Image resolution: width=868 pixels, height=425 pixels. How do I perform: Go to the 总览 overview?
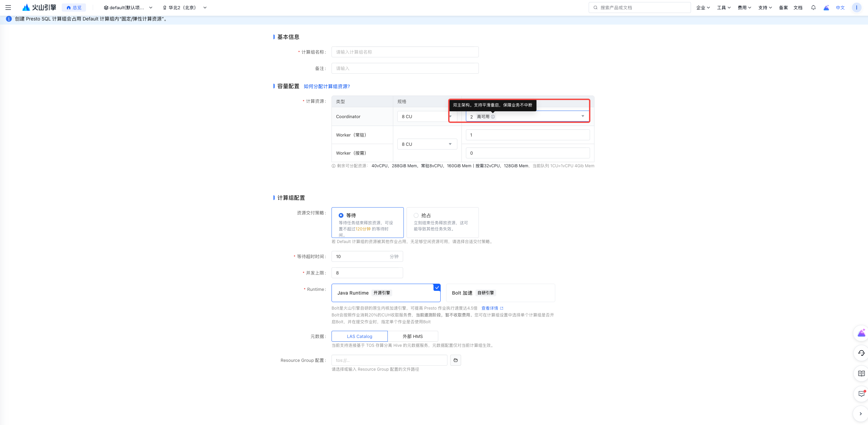point(74,8)
